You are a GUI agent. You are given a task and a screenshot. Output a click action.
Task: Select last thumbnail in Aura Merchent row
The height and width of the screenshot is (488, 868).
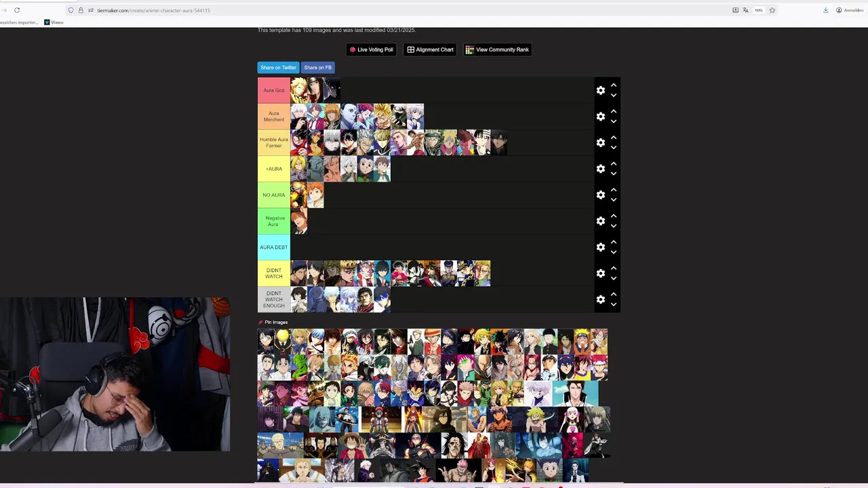click(x=416, y=117)
